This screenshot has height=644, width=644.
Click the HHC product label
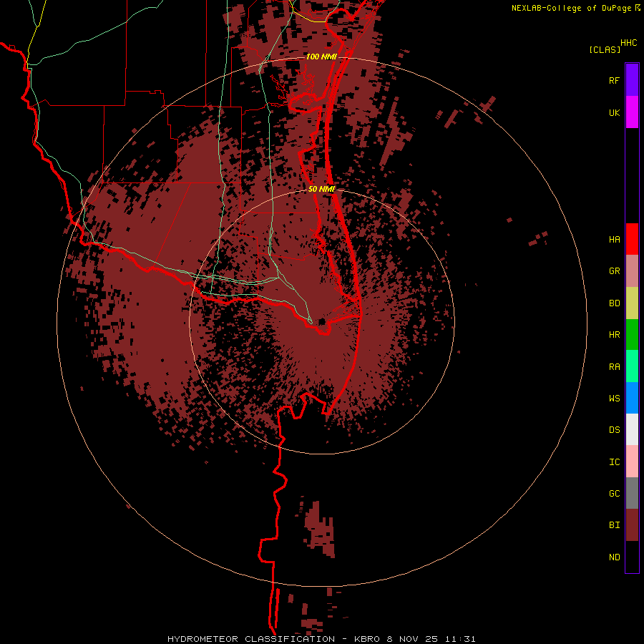[629, 43]
